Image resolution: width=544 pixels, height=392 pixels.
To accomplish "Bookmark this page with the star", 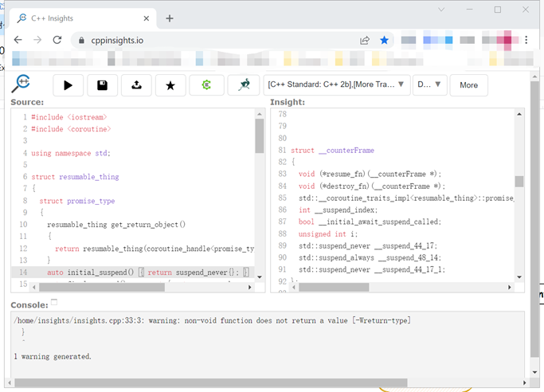I will coord(385,40).
